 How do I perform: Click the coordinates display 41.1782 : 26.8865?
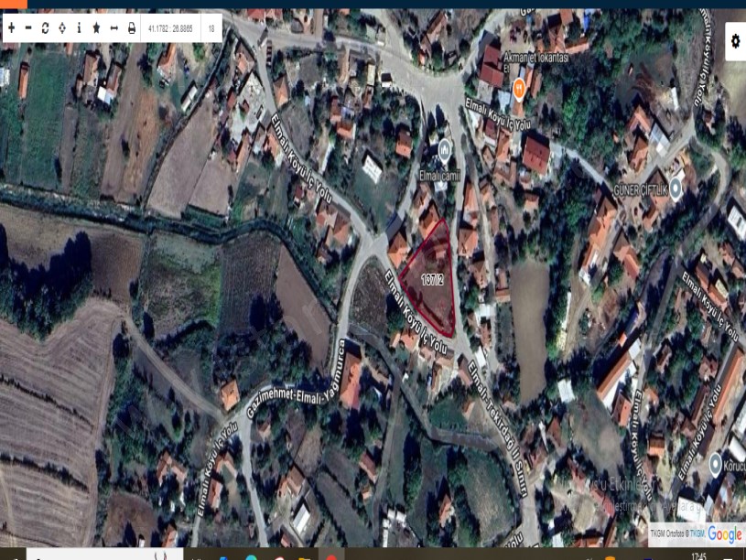click(170, 28)
